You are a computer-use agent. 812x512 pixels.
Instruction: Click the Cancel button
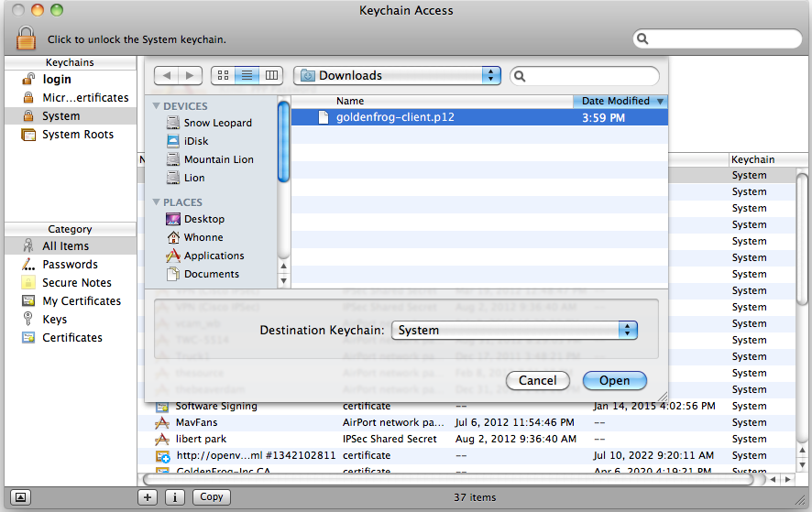538,380
